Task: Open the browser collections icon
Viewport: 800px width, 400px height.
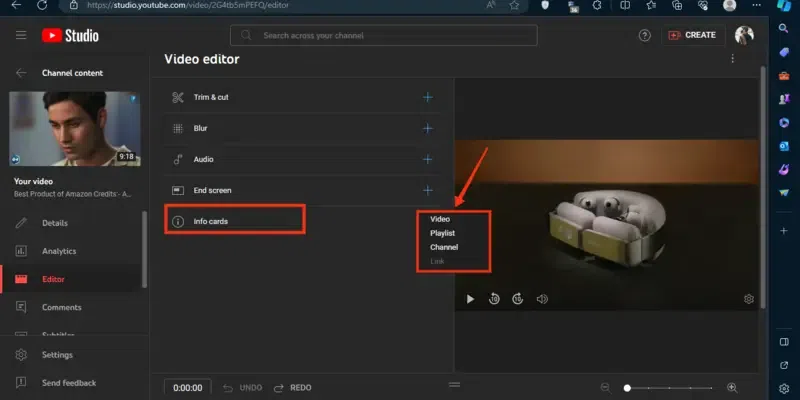Action: coord(677,5)
